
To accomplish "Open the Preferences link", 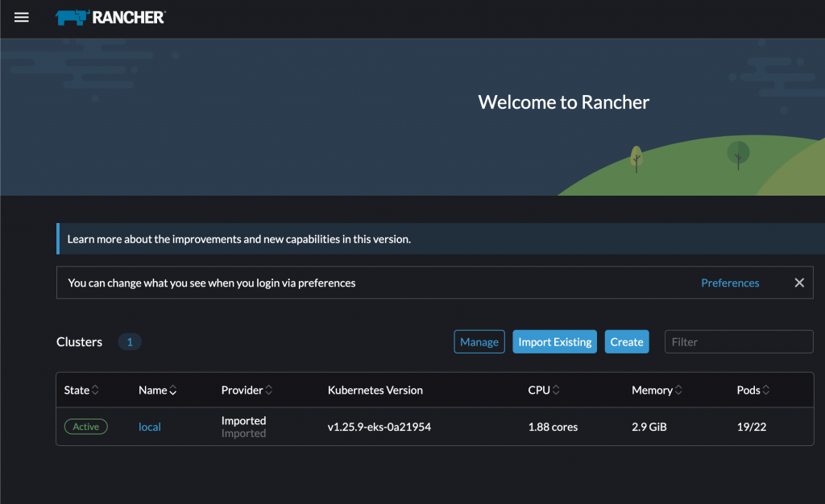I will click(x=730, y=283).
